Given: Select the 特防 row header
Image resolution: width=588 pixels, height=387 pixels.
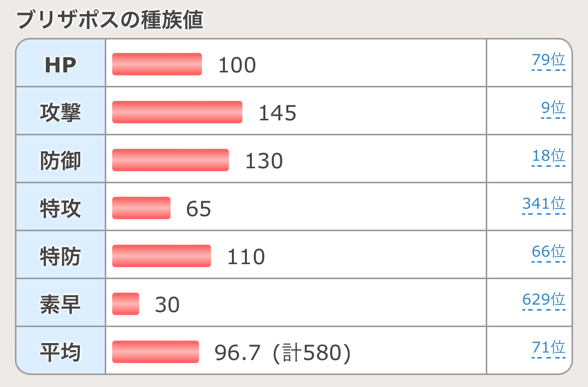Looking at the screenshot, I should (x=60, y=256).
